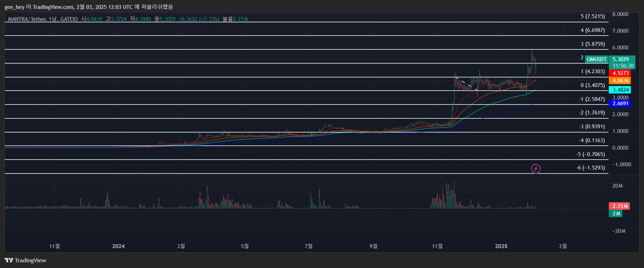Click Fibonacci level label 0 (3.4075)
This screenshot has height=268, width=644.
pyautogui.click(x=593, y=85)
